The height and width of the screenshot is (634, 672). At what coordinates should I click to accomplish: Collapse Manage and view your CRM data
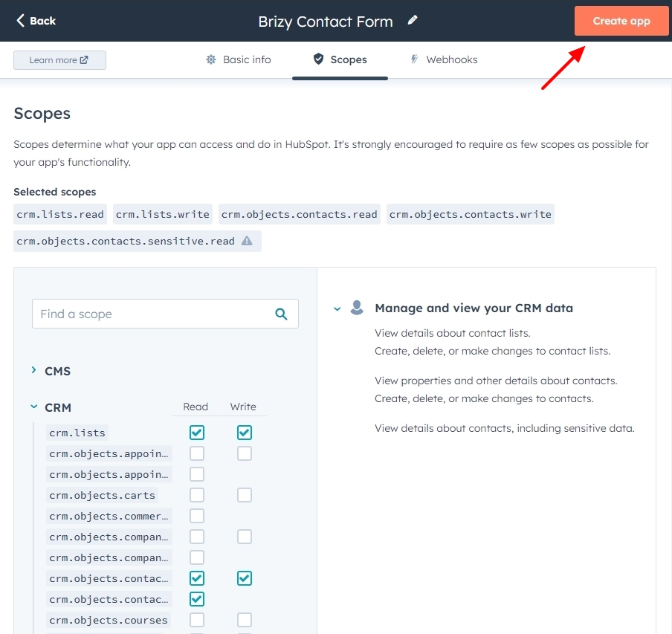[337, 308]
